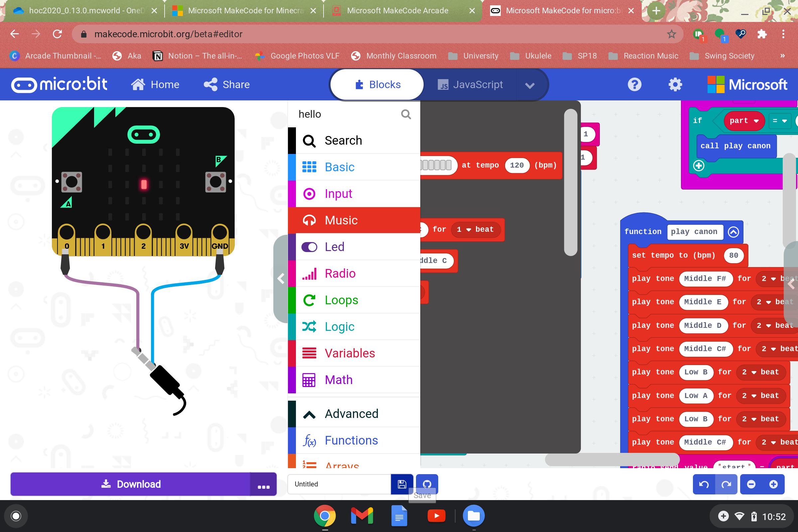Zoom out of the workspace
This screenshot has height=532, width=798.
tap(751, 484)
